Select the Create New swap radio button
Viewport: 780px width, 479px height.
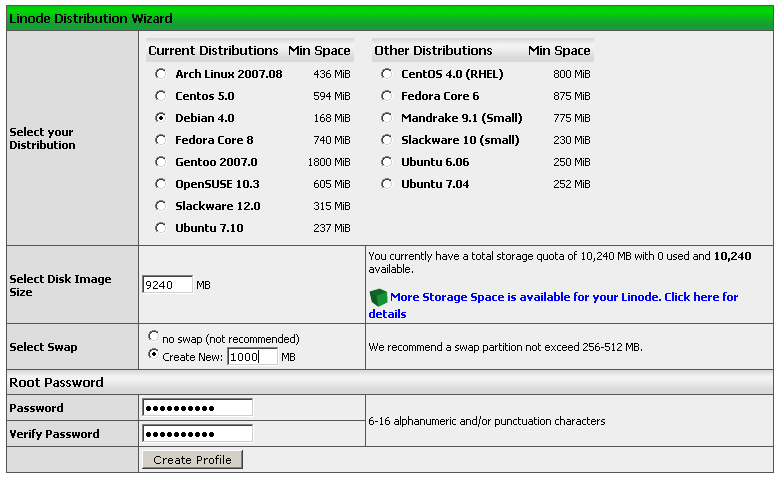click(x=153, y=354)
